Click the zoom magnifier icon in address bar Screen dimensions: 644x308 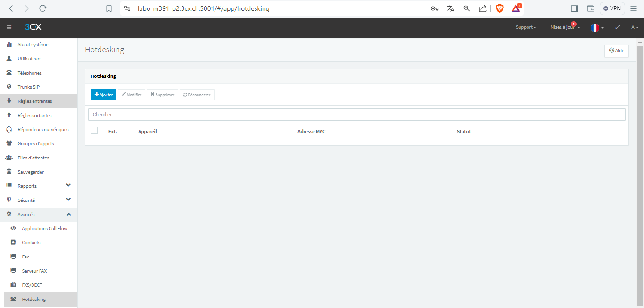pos(467,8)
